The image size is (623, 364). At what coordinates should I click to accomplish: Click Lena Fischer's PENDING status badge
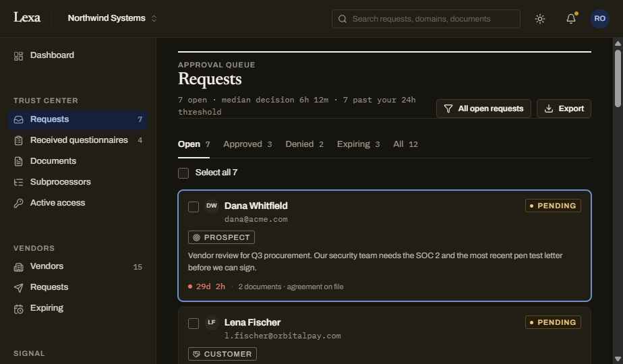point(553,322)
